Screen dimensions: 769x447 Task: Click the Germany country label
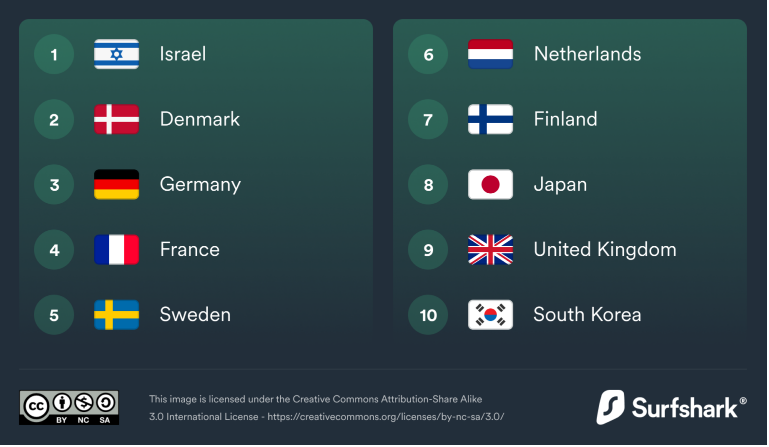[x=200, y=185]
